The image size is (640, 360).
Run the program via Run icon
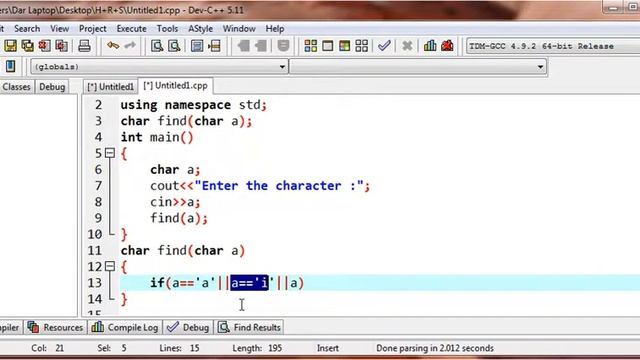(x=328, y=46)
